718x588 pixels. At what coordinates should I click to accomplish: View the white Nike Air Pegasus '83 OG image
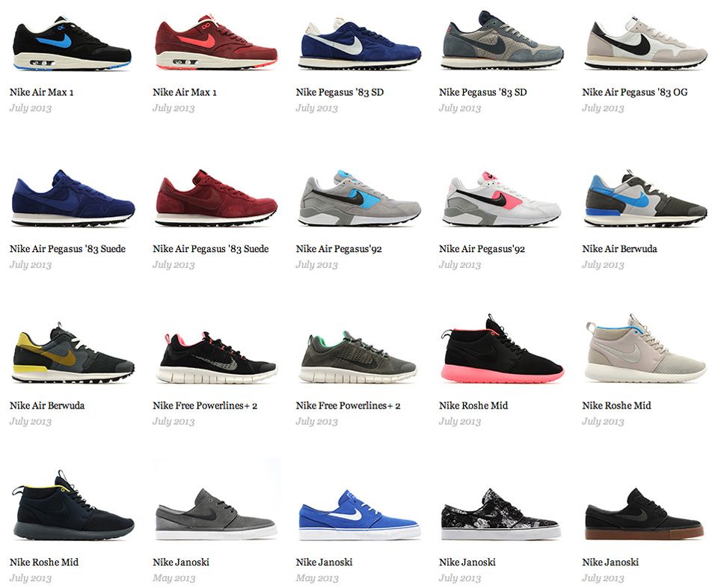(645, 43)
